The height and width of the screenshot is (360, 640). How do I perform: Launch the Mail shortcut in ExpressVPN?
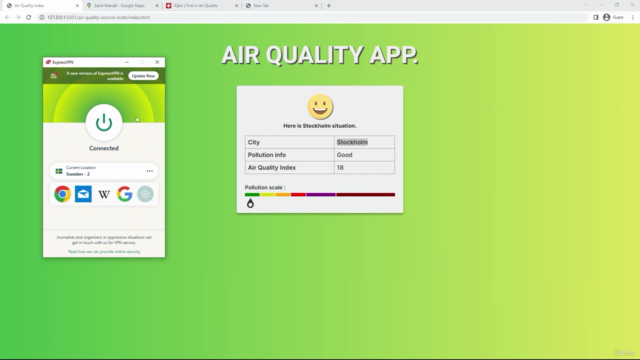coord(83,194)
